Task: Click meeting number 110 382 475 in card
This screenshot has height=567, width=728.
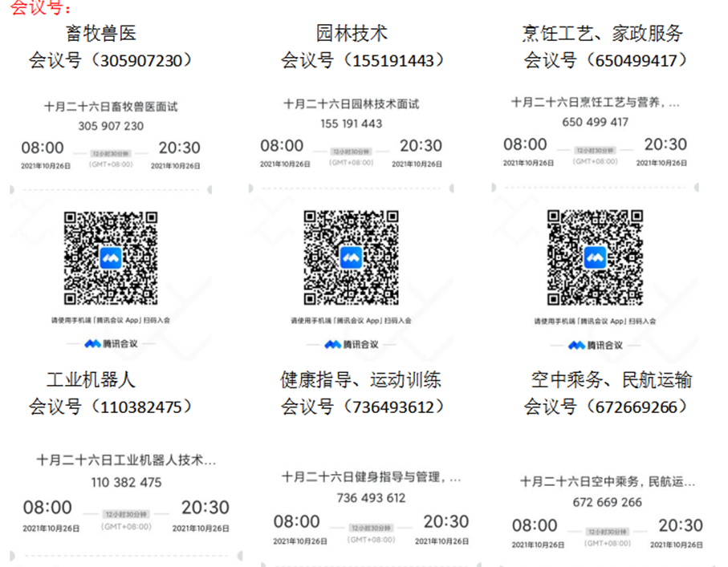Action: point(126,482)
